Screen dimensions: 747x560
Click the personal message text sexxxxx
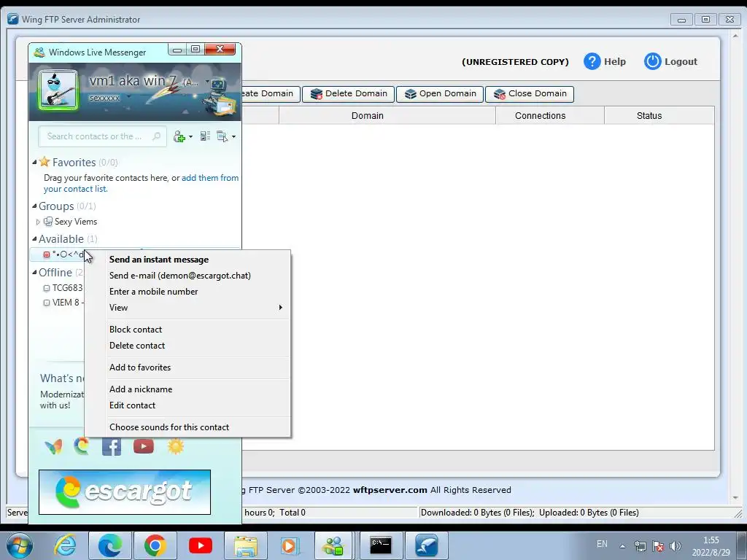(x=104, y=98)
